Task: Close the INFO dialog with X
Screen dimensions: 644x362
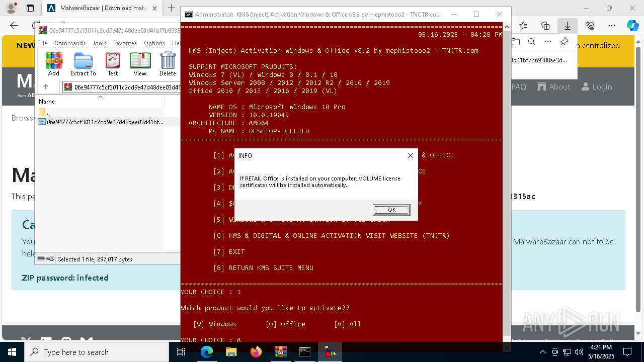Action: pyautogui.click(x=411, y=155)
